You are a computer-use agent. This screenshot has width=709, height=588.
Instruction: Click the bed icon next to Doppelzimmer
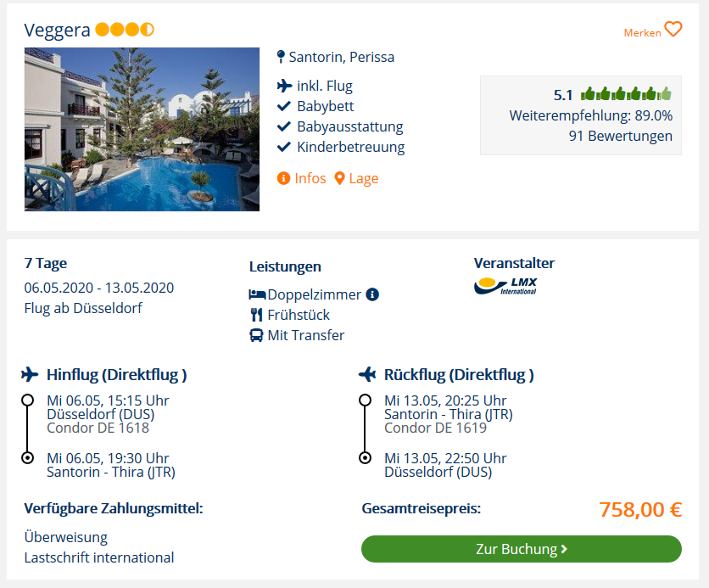[257, 295]
